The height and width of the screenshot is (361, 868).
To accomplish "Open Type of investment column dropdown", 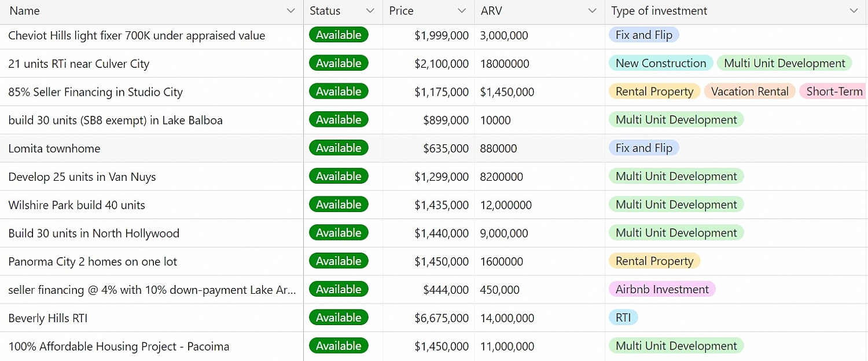I will [x=854, y=11].
